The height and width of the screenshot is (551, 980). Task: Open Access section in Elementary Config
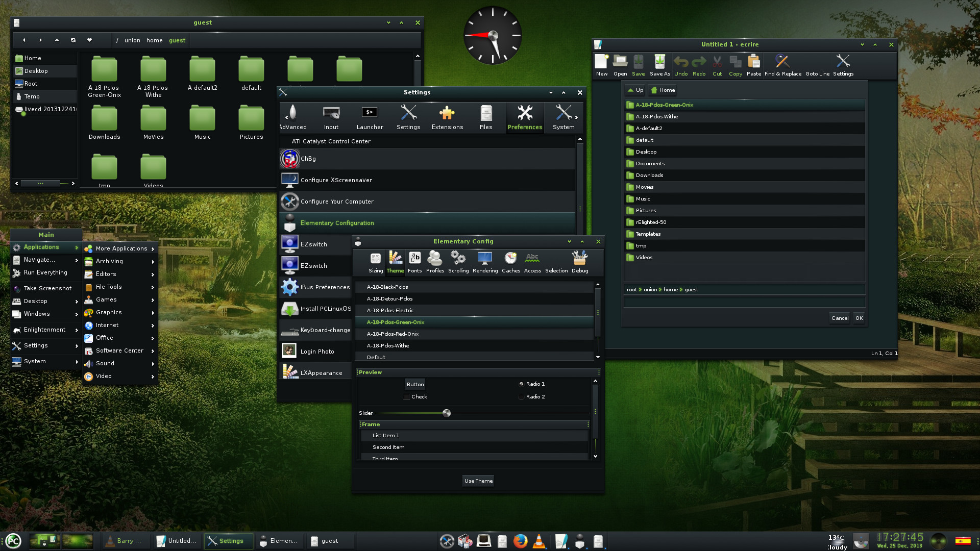tap(532, 262)
